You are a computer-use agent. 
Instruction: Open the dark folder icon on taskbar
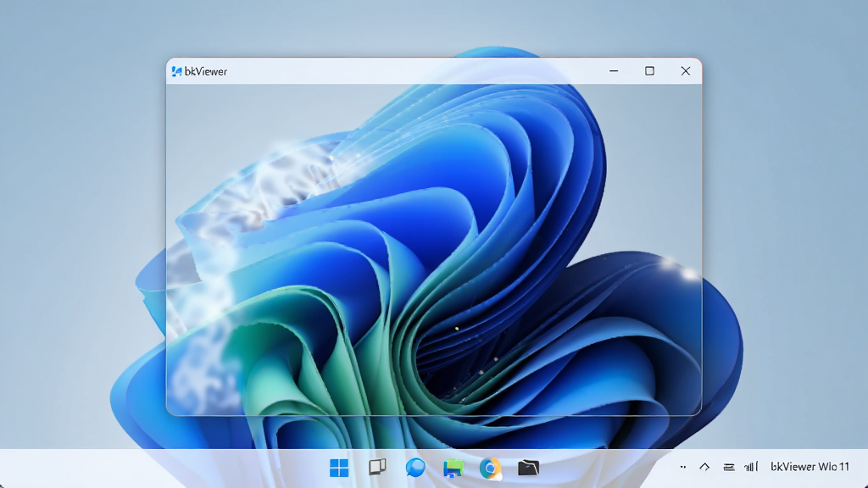[x=528, y=468]
